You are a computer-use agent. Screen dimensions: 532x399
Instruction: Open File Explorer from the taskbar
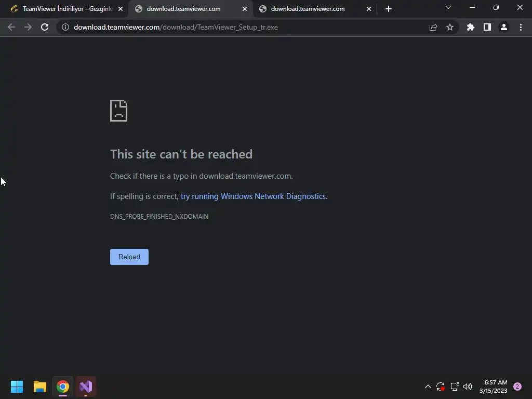coord(40,387)
